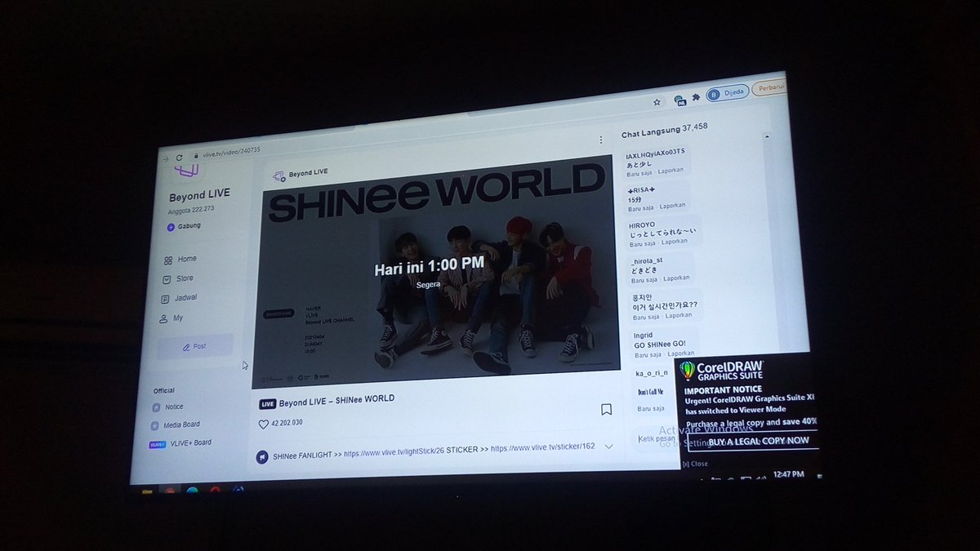Open Jadwal schedule in the sidebar
The image size is (980, 551).
coord(180,298)
